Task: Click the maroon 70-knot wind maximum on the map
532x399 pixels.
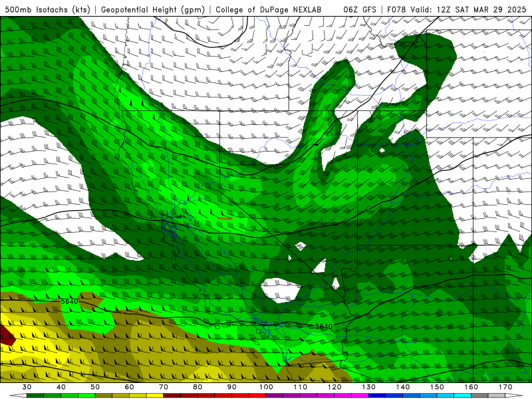Action: coord(7,336)
